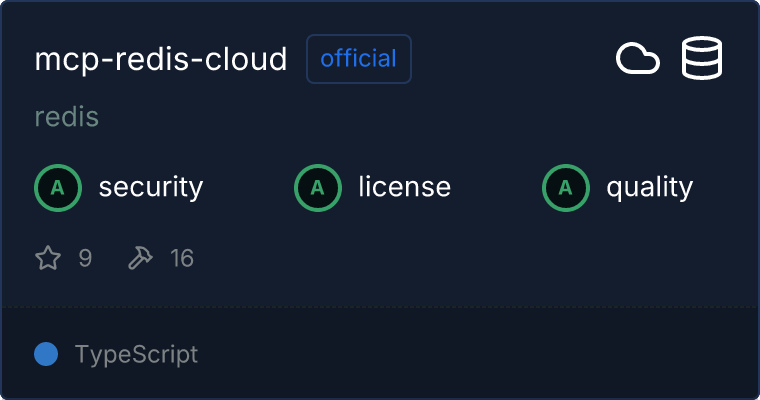This screenshot has height=400, width=760.
Task: Click the cloud hosting icon
Action: (x=637, y=59)
